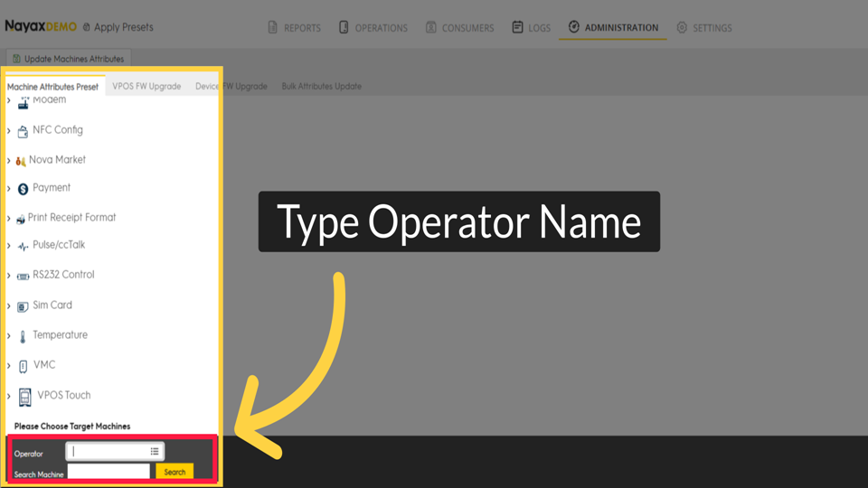Expand the RS232 Control tree node

(9, 276)
